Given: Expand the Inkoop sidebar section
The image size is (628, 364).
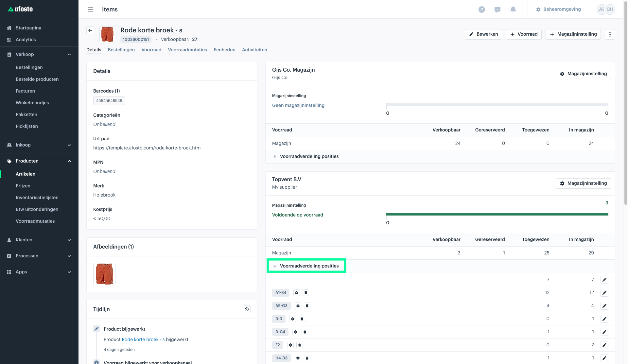Looking at the screenshot, I should [x=39, y=145].
